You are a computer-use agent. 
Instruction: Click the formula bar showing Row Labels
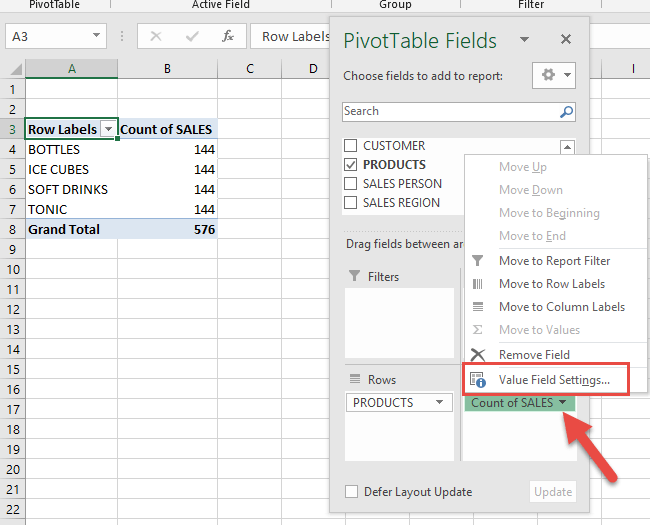pyautogui.click(x=290, y=36)
